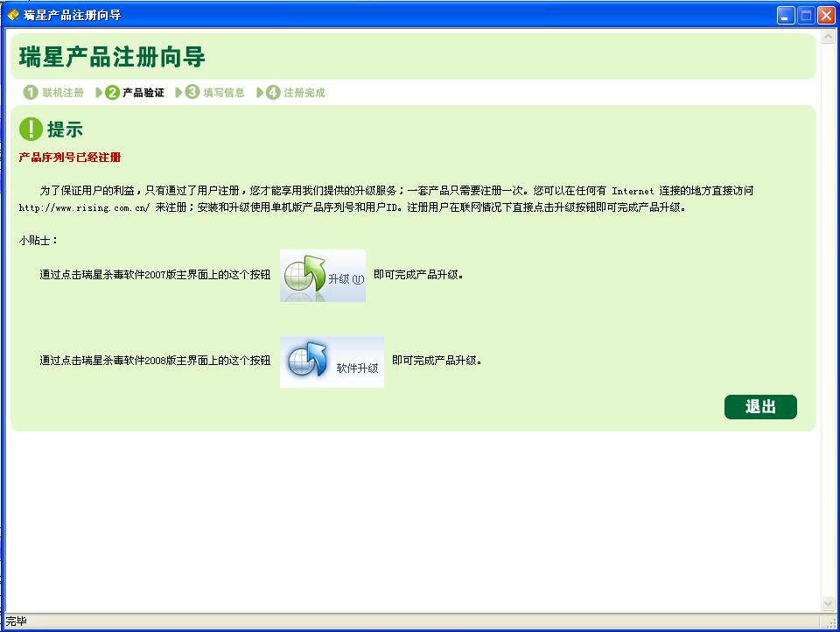Select step 3 填写信息
The height and width of the screenshot is (632, 840).
point(215,93)
